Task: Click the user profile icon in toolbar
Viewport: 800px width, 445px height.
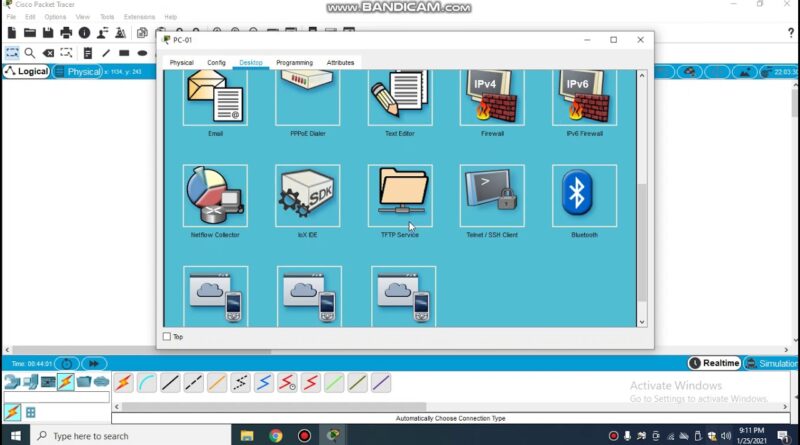Action: tap(103, 33)
